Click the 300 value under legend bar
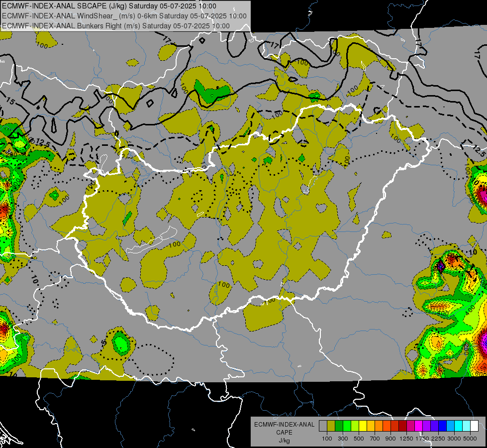The height and width of the screenshot is (448, 487). pyautogui.click(x=343, y=439)
